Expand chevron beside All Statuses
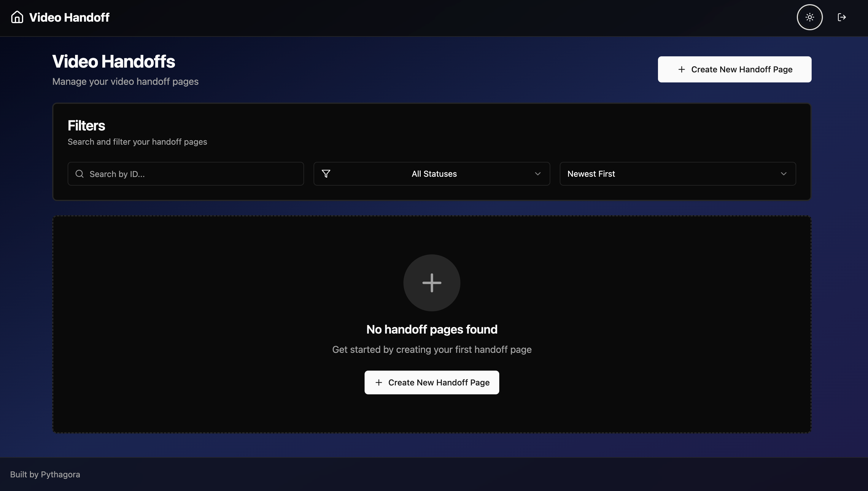Screen dimensions: 868x491 coord(538,174)
